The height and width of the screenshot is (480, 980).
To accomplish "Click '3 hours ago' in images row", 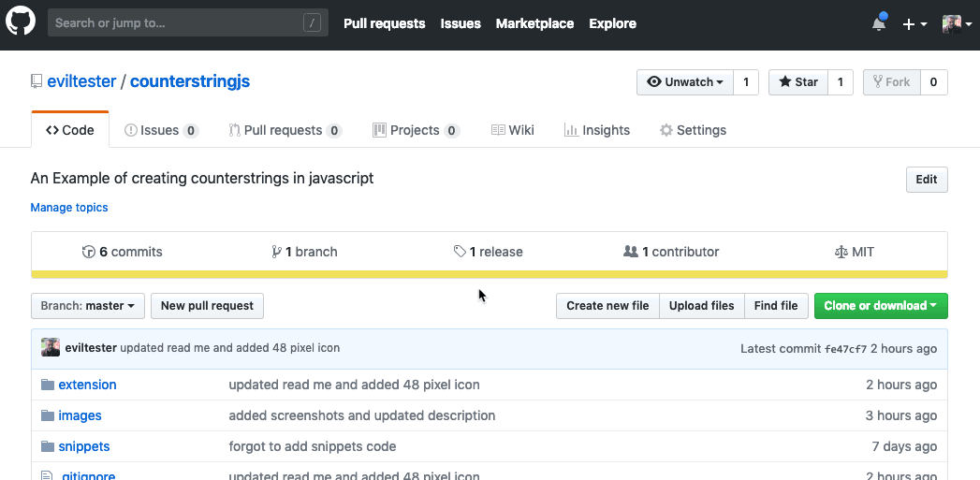I will click(x=901, y=415).
